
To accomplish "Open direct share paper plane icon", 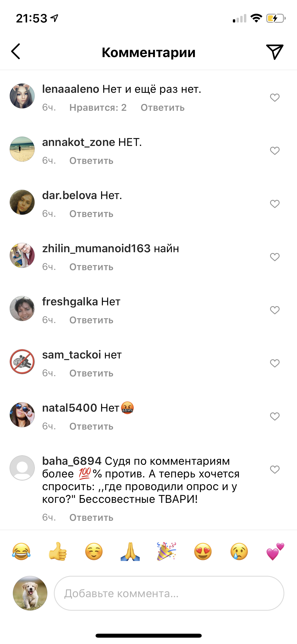I will pos(275,52).
